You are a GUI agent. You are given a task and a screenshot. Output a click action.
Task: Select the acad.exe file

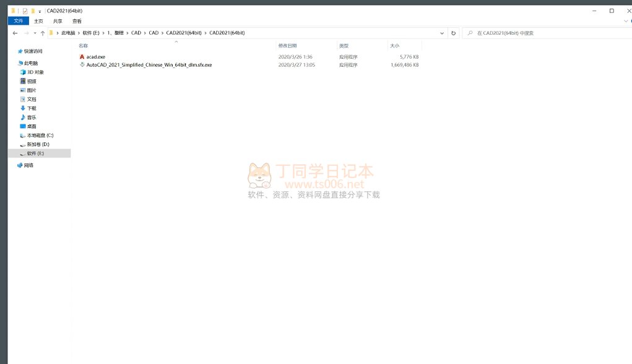tap(95, 57)
